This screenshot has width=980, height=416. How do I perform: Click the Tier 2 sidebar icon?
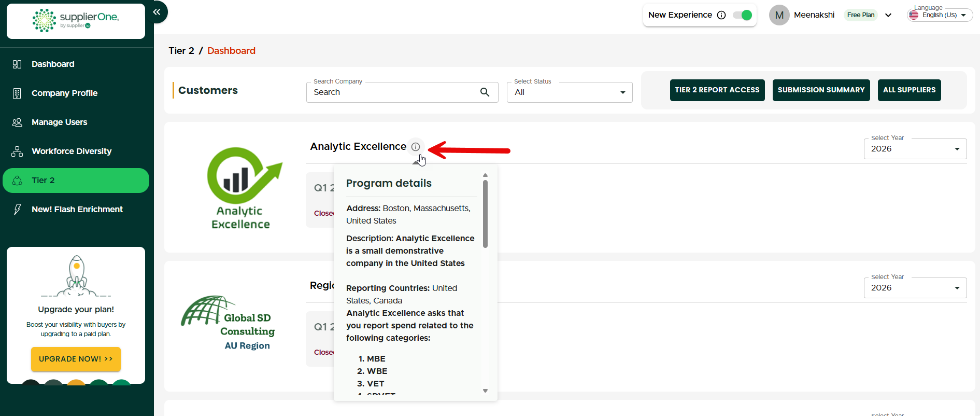tap(17, 181)
